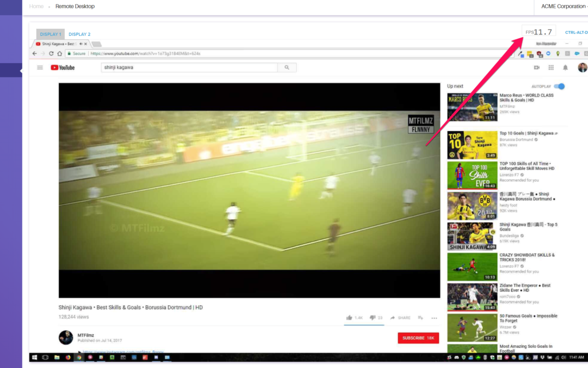Open '50 Famous Goals Impossible To Forget' video
The width and height of the screenshot is (588, 368).
pos(528,318)
